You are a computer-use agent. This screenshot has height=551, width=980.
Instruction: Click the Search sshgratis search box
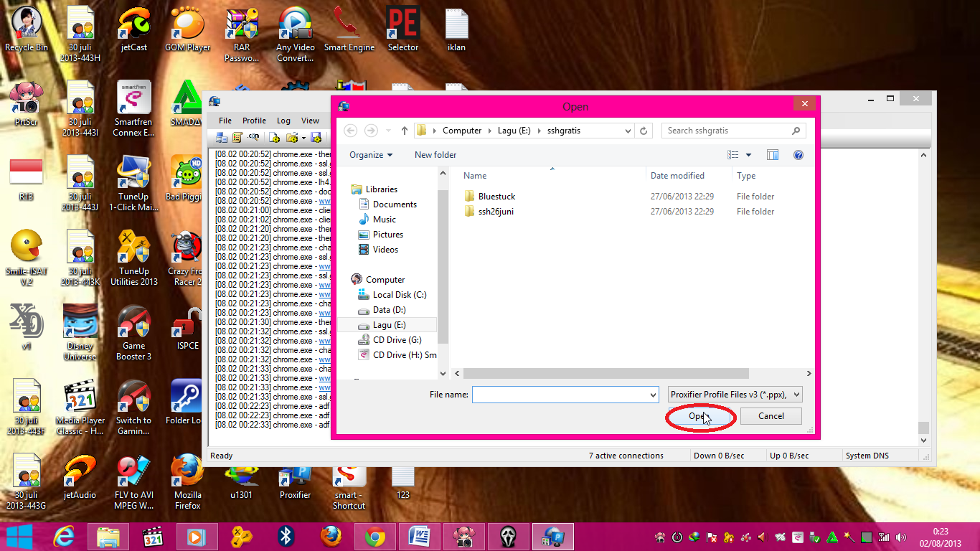point(733,131)
